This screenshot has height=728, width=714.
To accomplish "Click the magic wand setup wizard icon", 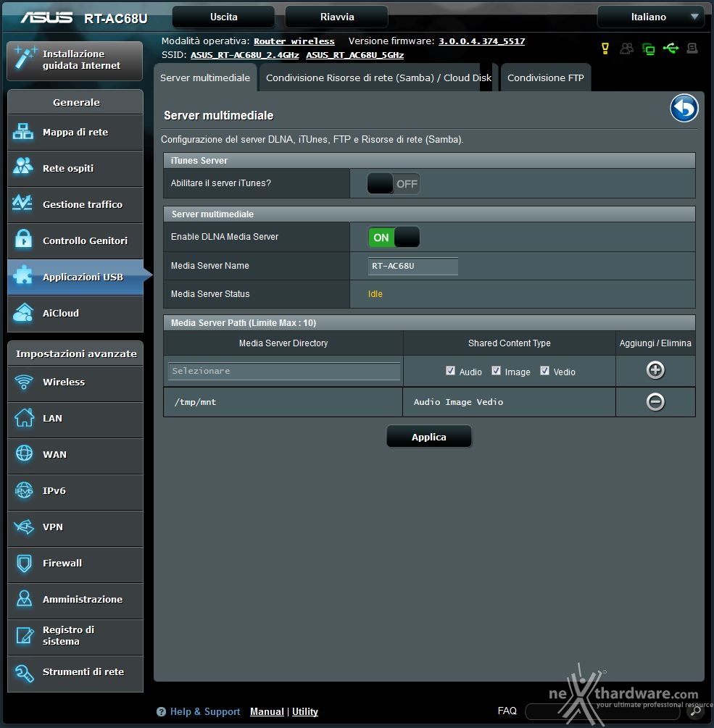I will [25, 57].
